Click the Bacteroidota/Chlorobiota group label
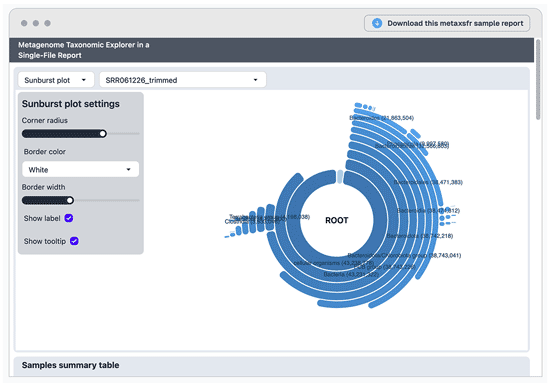This screenshot has width=550, height=383. coord(404,255)
